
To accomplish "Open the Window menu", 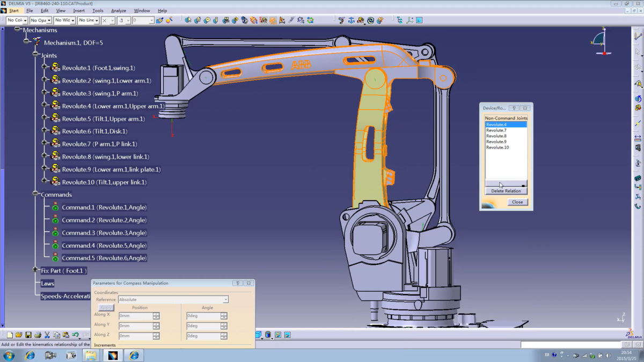I will (142, 10).
